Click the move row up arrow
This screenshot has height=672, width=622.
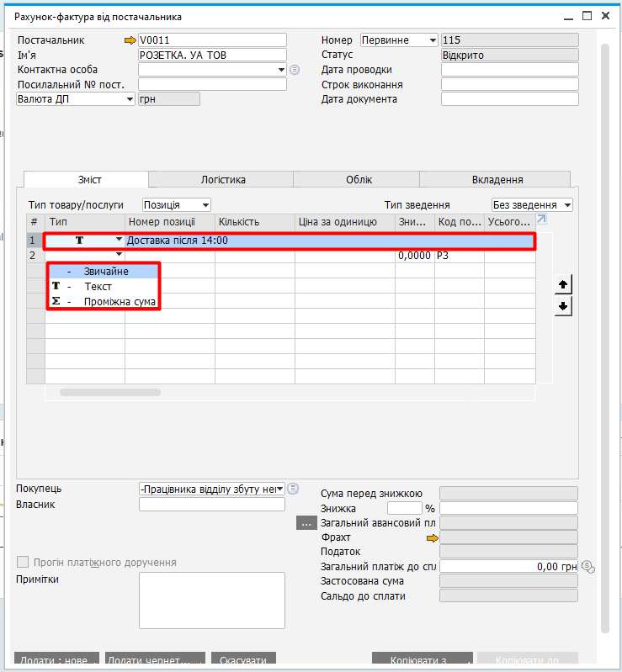[x=564, y=285]
